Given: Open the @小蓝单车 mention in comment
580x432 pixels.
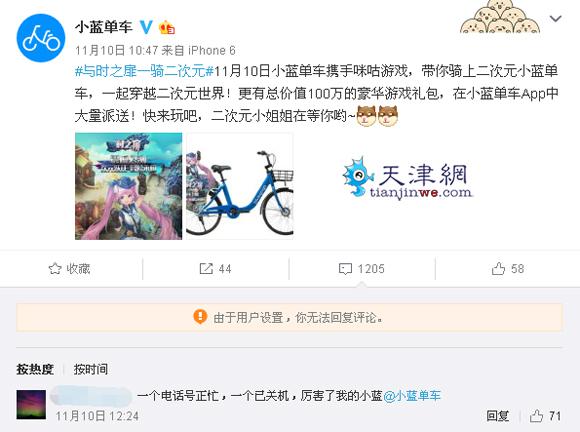Looking at the screenshot, I should pos(412,396).
